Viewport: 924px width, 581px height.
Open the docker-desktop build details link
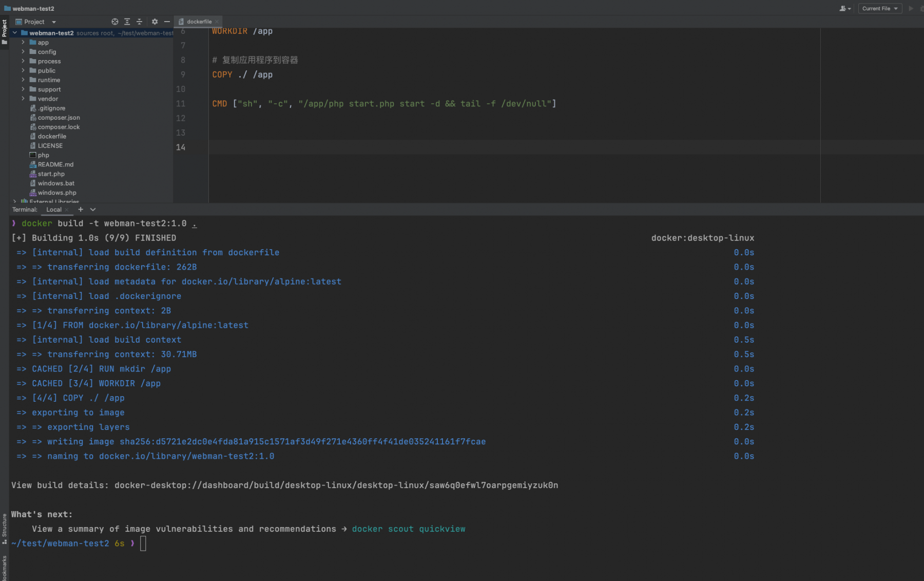[336, 485]
